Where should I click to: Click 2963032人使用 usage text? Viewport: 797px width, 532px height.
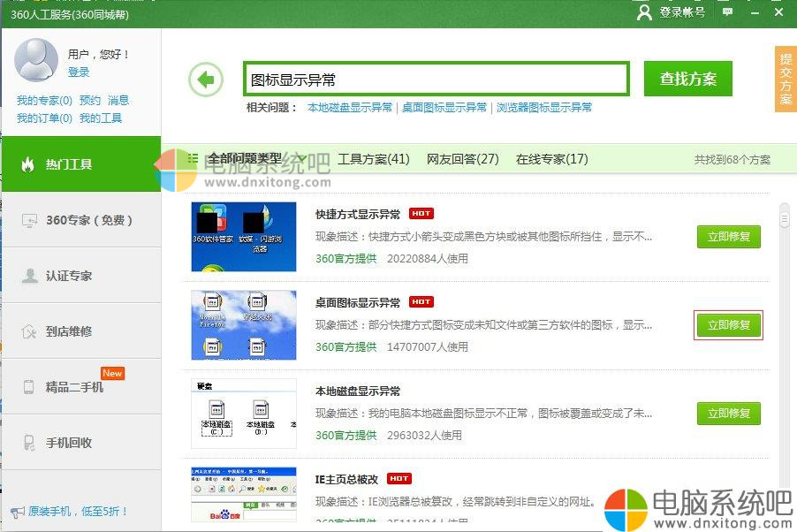point(424,436)
